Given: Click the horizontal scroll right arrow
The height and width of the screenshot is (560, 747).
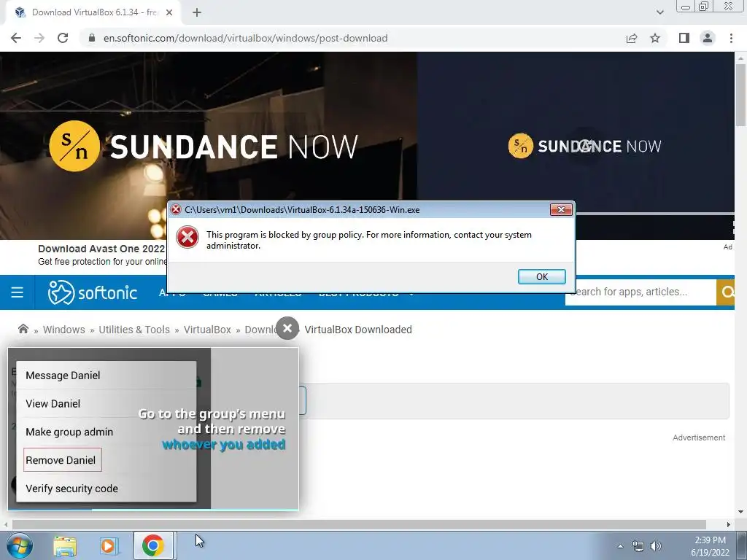Looking at the screenshot, I should tap(729, 524).
